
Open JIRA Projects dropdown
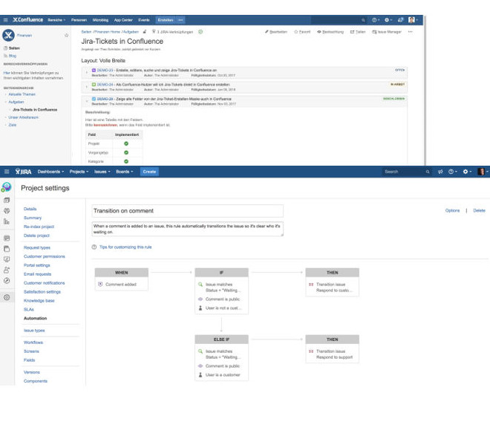pyautogui.click(x=79, y=172)
